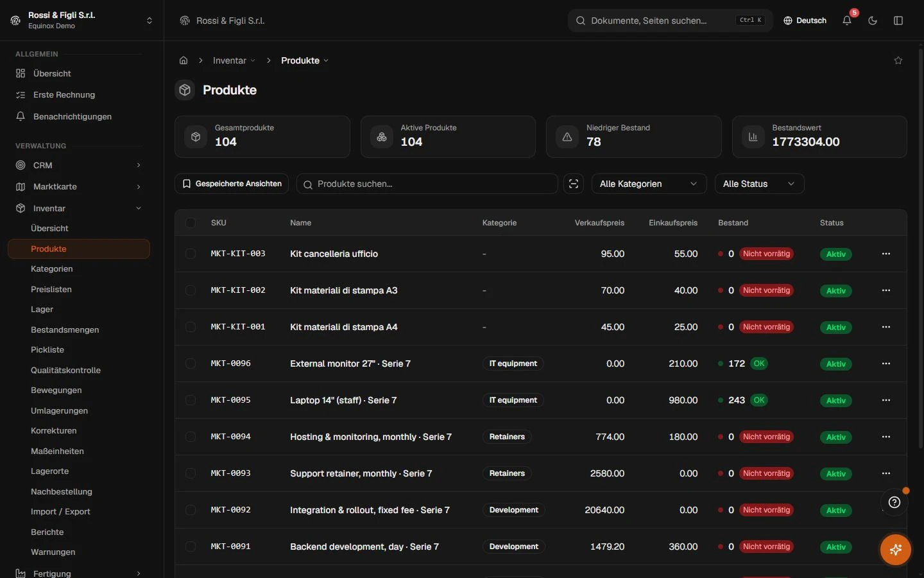Check the MKT-KIT-002 row checkbox
The image size is (924, 578).
pyautogui.click(x=191, y=290)
